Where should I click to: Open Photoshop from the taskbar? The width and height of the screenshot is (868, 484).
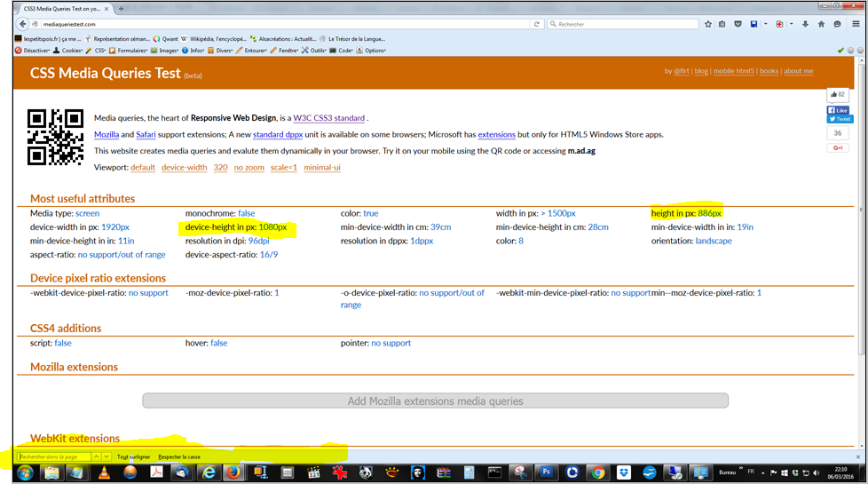pyautogui.click(x=547, y=472)
